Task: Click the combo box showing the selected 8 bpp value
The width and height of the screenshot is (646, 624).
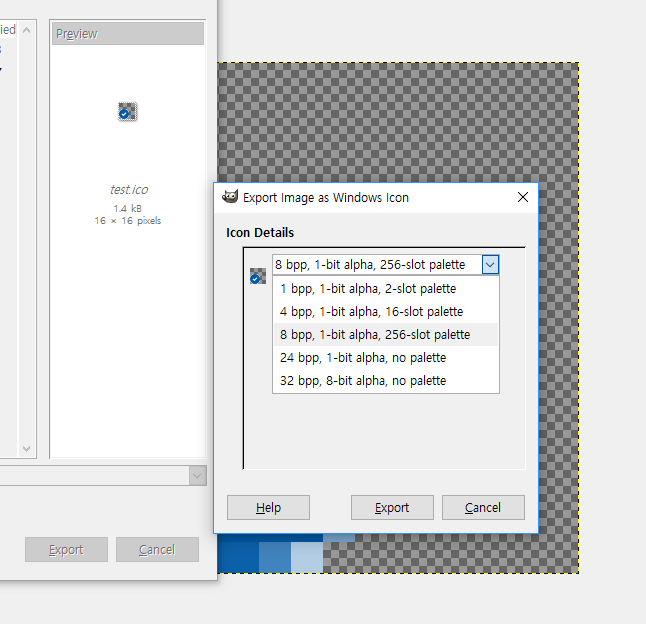Action: coord(377,265)
